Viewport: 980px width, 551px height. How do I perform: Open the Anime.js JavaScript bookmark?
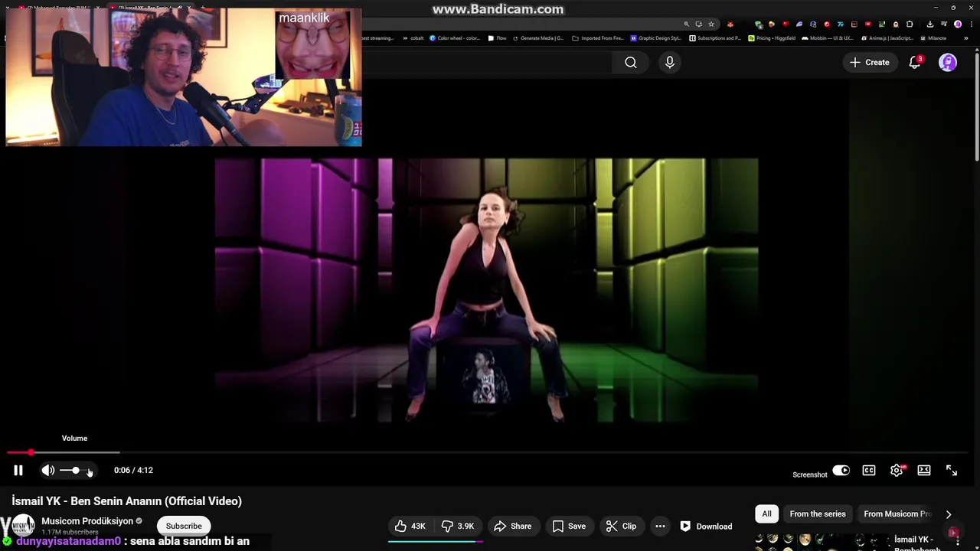[887, 37]
